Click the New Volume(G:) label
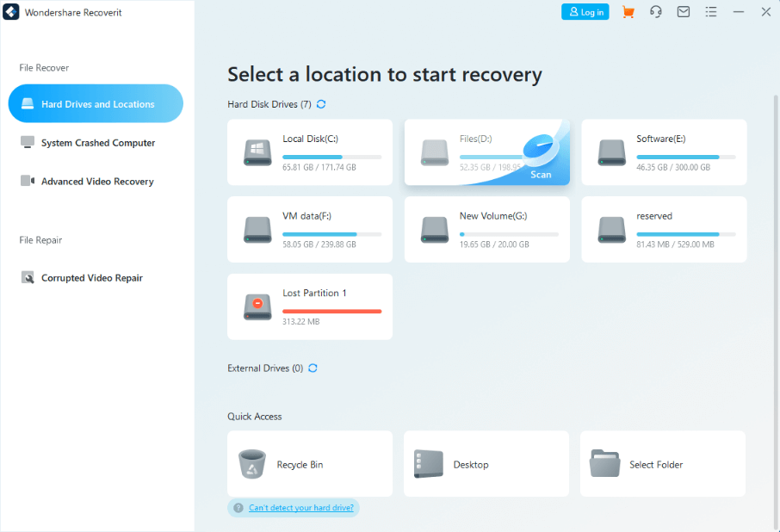Image resolution: width=780 pixels, height=532 pixels. tap(493, 216)
